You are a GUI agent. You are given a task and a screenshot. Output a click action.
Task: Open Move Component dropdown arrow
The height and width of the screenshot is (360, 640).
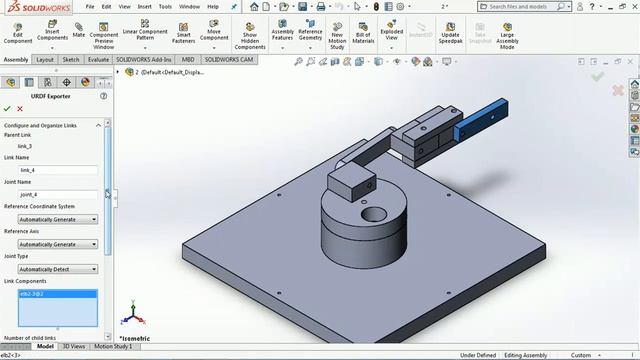point(214,48)
